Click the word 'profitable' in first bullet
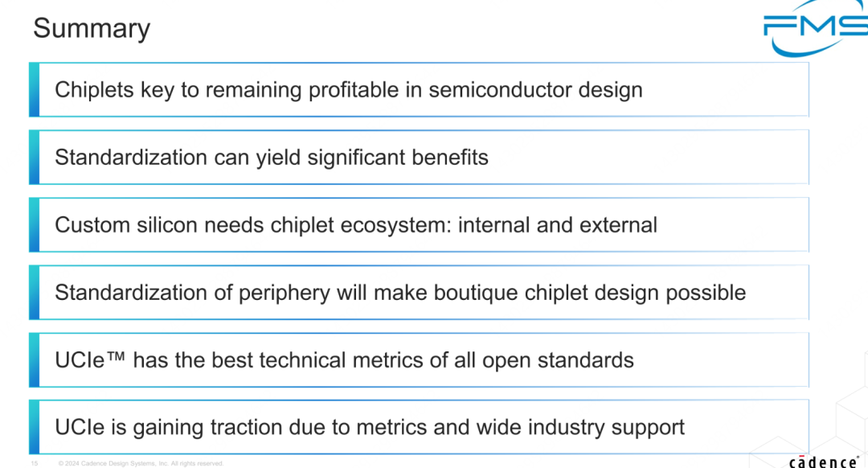This screenshot has width=868, height=468. pyautogui.click(x=353, y=90)
